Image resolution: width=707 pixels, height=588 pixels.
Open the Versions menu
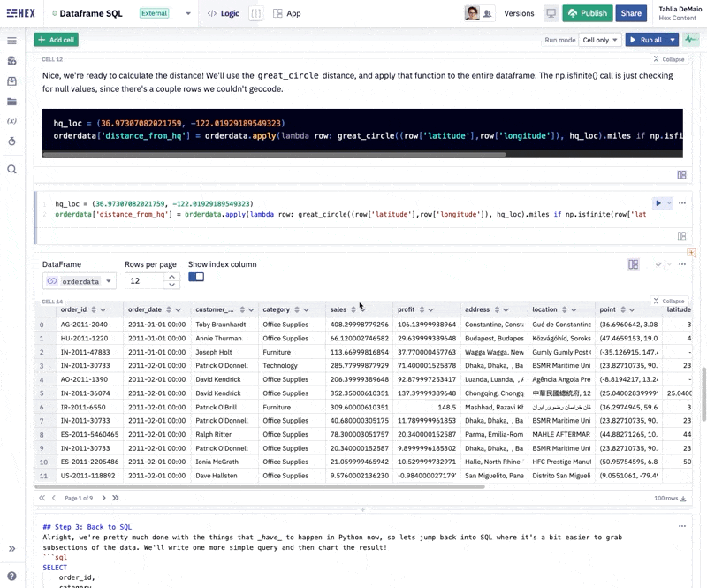[x=519, y=13]
